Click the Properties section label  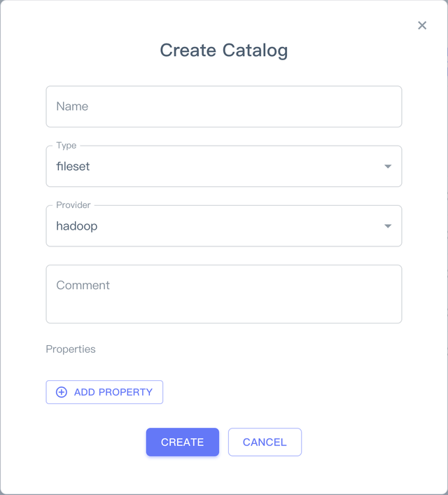[x=71, y=349]
